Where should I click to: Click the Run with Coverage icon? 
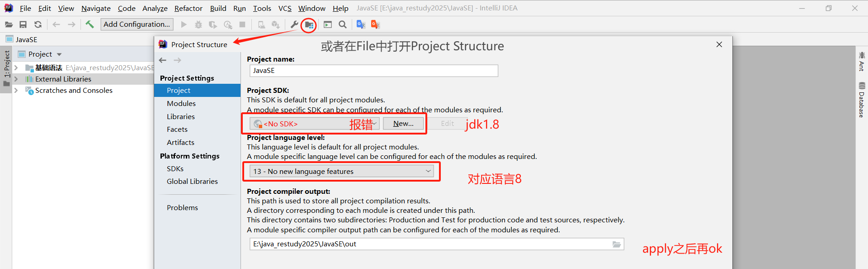point(212,24)
